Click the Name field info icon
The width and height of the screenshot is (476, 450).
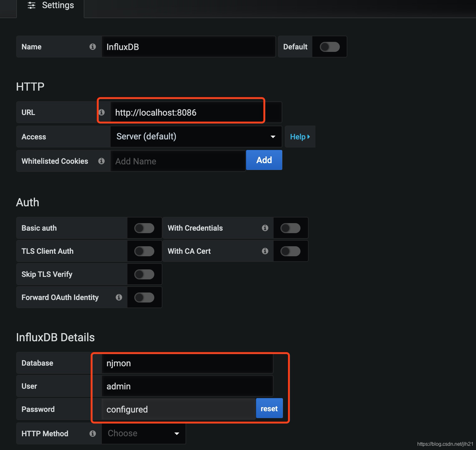click(x=92, y=47)
